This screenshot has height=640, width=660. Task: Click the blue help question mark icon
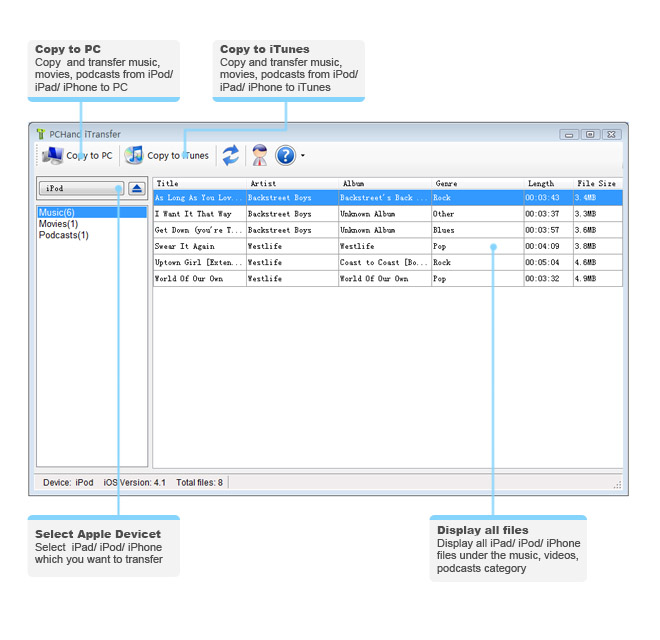pos(285,155)
